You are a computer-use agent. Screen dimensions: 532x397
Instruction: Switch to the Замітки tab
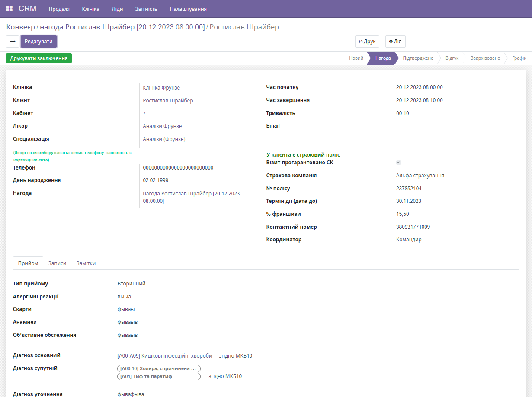[86, 263]
